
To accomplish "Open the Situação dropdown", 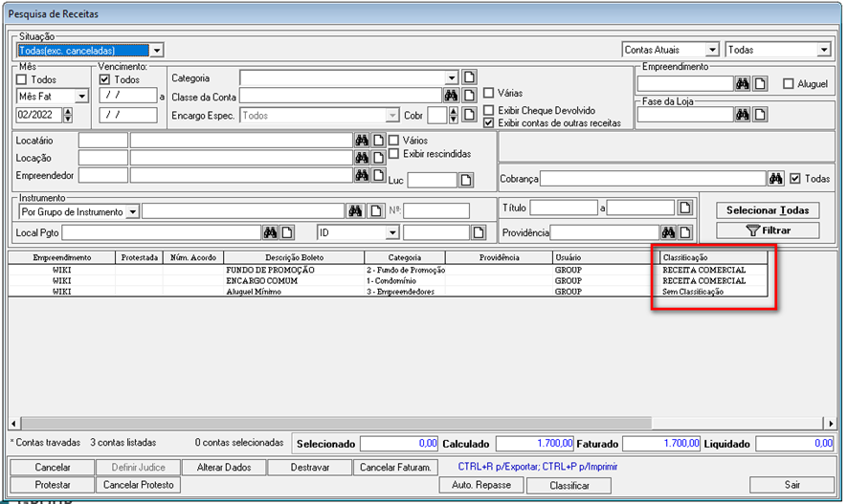I will pos(156,51).
